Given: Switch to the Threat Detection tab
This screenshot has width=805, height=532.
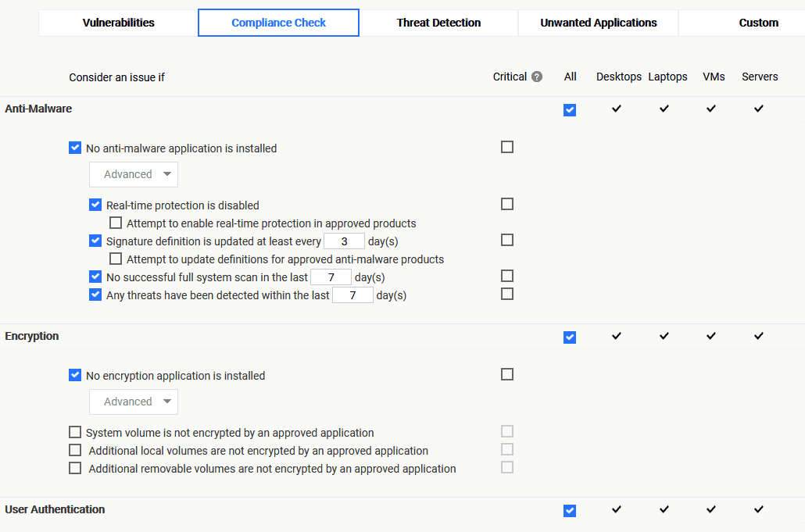Looking at the screenshot, I should pyautogui.click(x=438, y=23).
